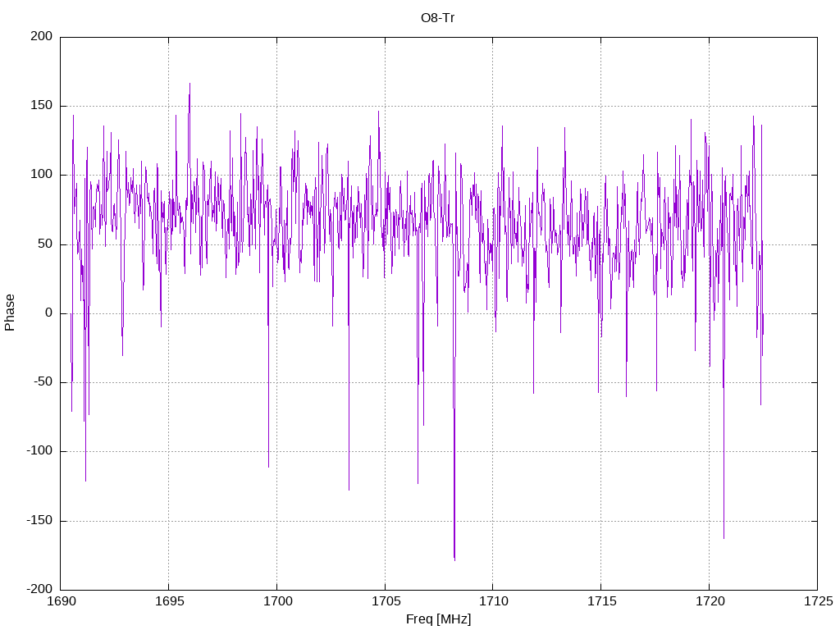Click the x-axis value 1725
Image resolution: width=840 pixels, height=630 pixels.
pos(818,601)
